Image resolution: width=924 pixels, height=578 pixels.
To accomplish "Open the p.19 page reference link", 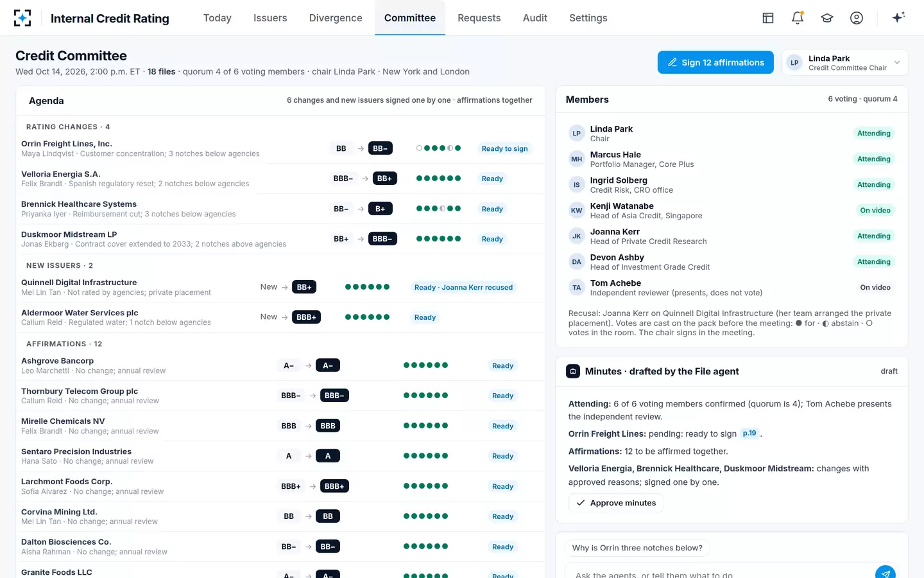I will point(749,433).
